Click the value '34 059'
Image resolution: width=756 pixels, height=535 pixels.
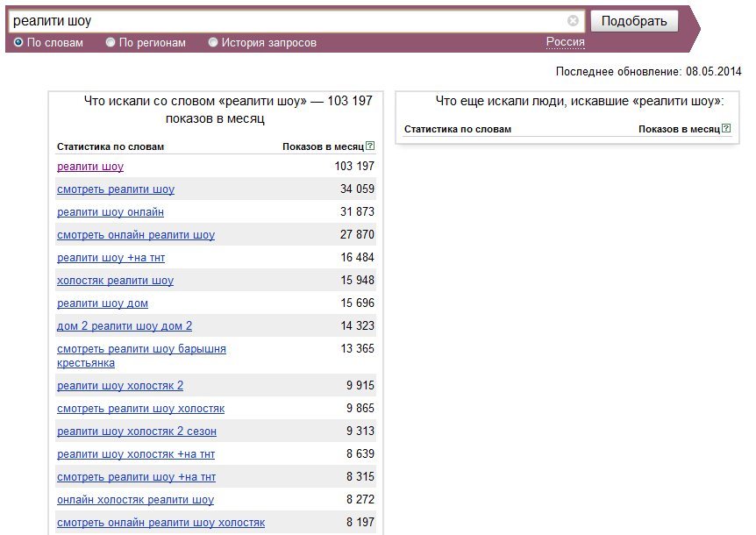(x=357, y=189)
